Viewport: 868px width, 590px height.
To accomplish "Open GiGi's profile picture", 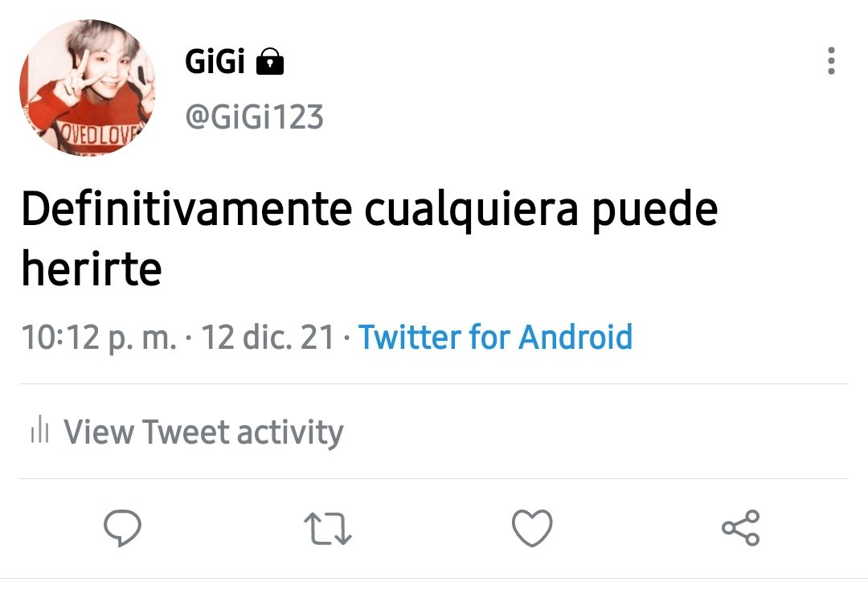I will (88, 88).
